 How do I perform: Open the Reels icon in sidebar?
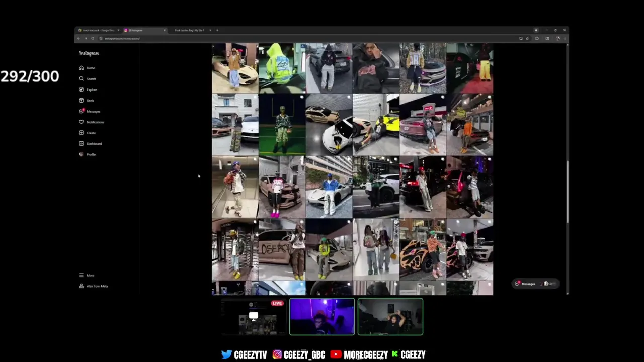[x=81, y=100]
